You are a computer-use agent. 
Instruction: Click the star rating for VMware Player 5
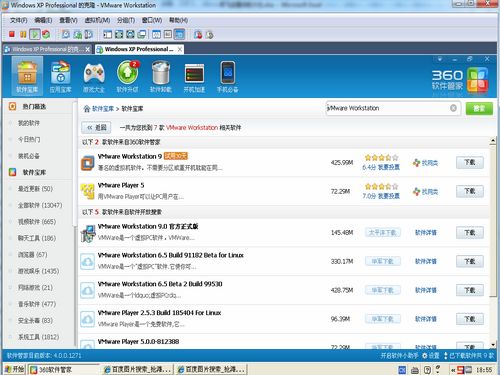381,186
